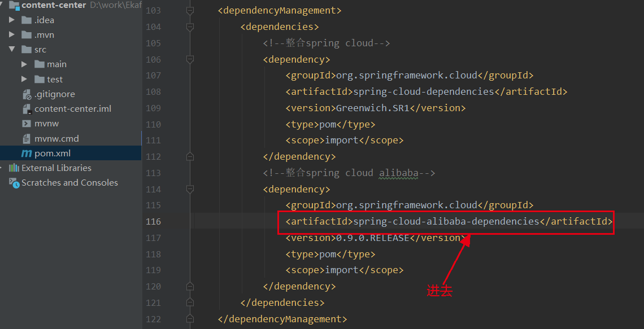Select the src folder icon
The height and width of the screenshot is (329, 644).
(27, 50)
